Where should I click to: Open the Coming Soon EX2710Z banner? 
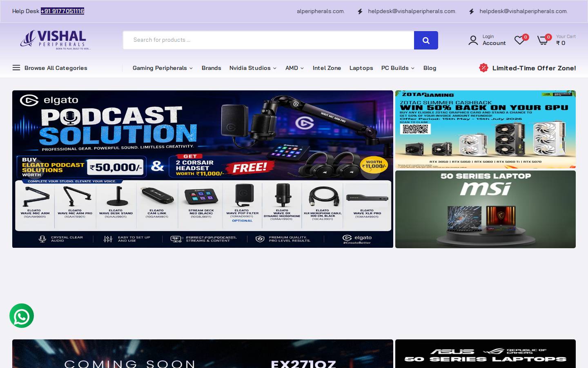203,354
